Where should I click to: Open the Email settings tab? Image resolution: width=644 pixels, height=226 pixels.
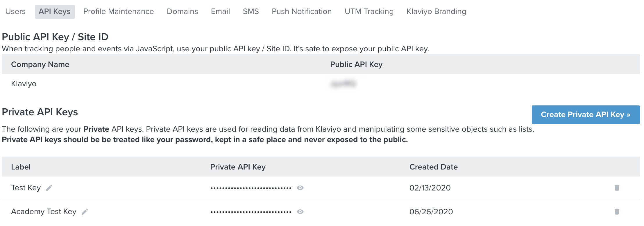pos(220,12)
